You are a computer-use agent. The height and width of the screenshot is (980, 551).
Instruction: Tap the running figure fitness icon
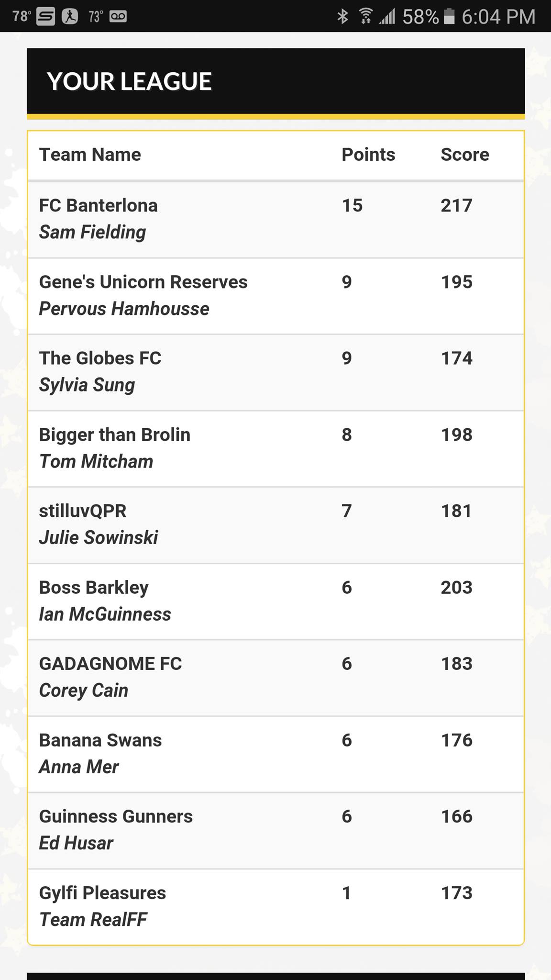coord(70,17)
